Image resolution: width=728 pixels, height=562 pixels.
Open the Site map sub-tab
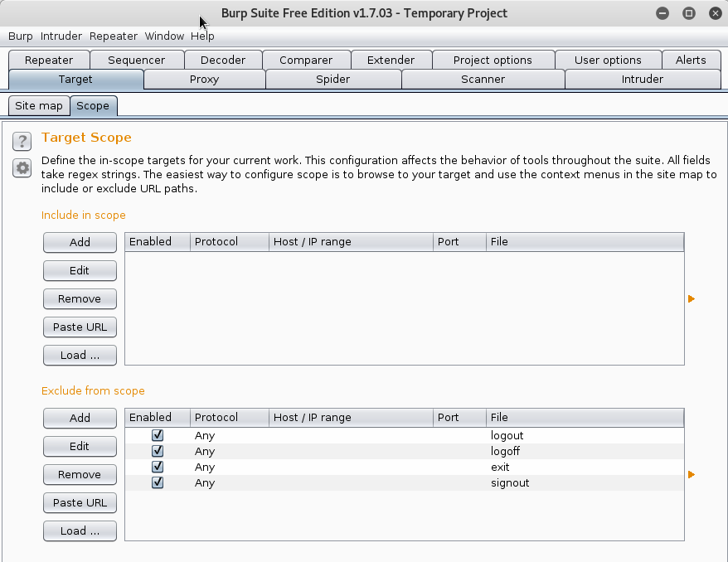[39, 106]
